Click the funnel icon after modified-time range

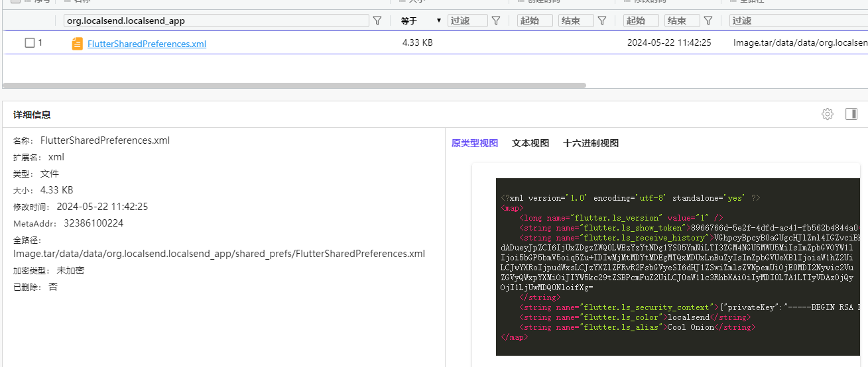[x=708, y=21]
